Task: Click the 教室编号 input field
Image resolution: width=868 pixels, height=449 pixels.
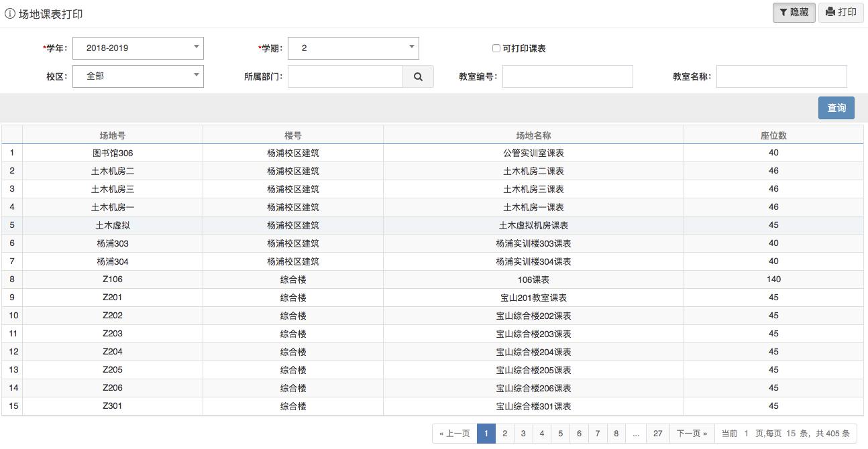Action: 567,76
